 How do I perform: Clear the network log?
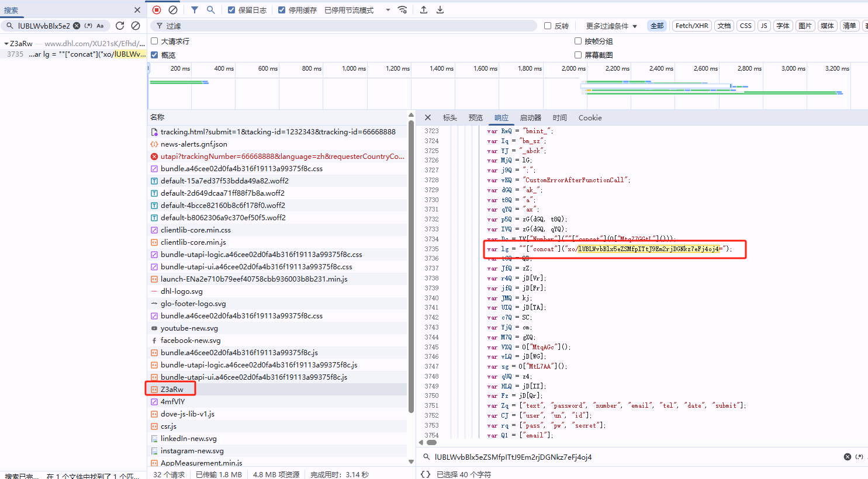[173, 10]
